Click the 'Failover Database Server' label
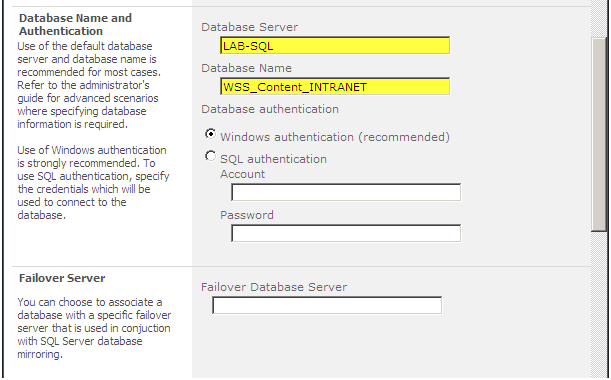 [274, 287]
